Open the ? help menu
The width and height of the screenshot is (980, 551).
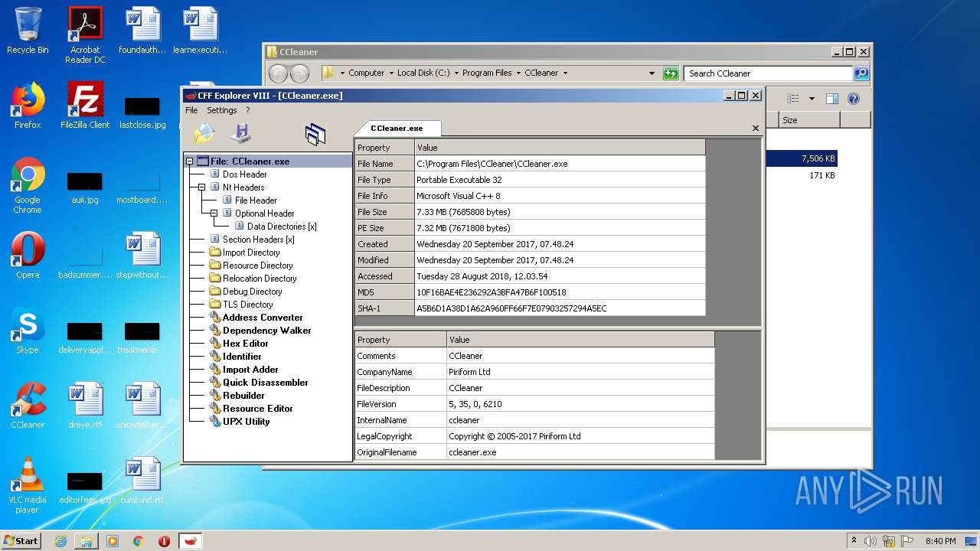(247, 110)
